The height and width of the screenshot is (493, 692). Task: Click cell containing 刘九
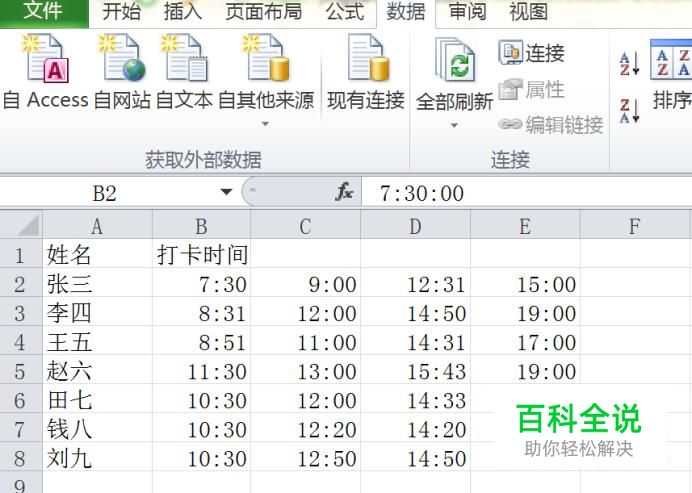(x=98, y=458)
